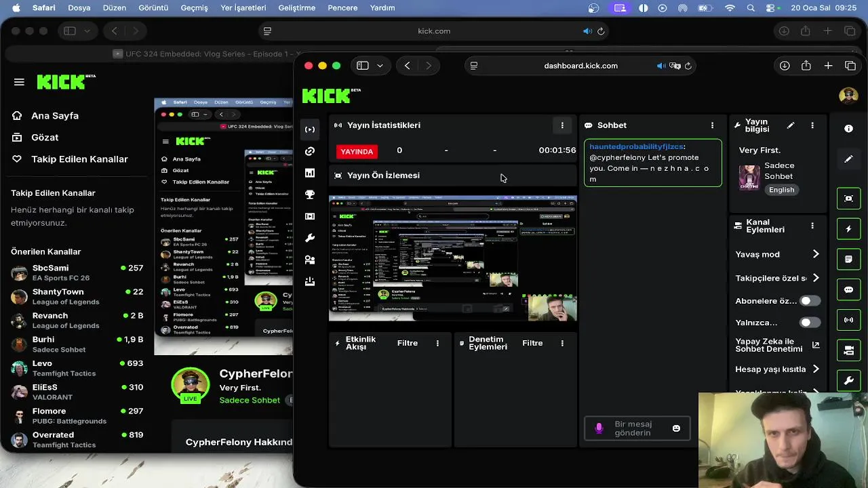Viewport: 868px width, 488px height.
Task: Click the info icon on right rail
Action: 848,129
